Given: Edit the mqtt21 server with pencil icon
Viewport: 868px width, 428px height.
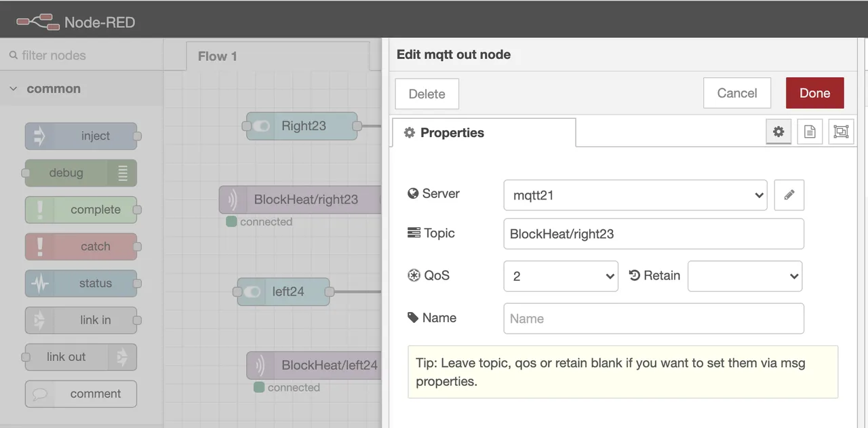Looking at the screenshot, I should [x=789, y=195].
